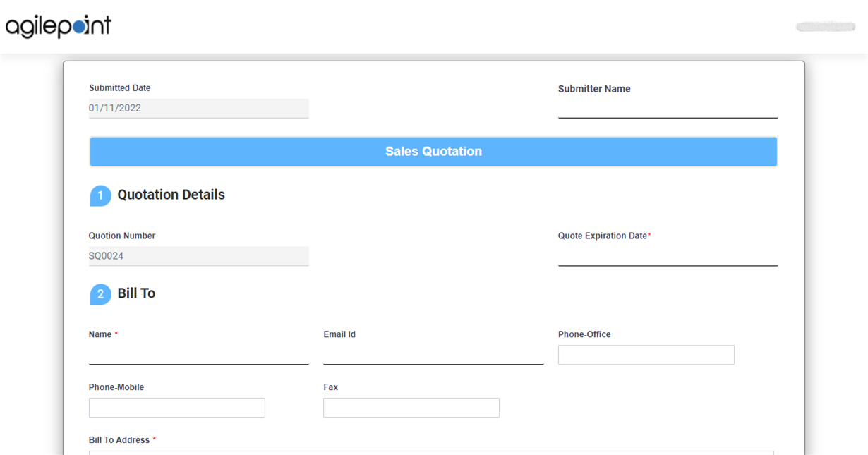Select the Bill To heading
Viewport: 868px width, 455px height.
(136, 293)
